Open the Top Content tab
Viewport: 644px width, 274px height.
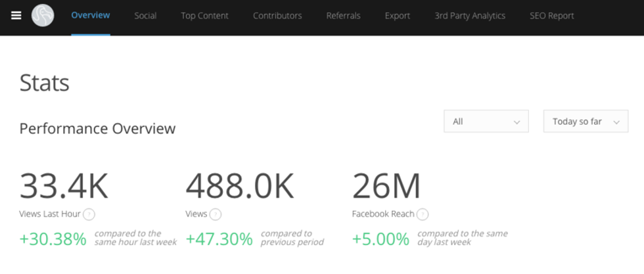coord(205,16)
